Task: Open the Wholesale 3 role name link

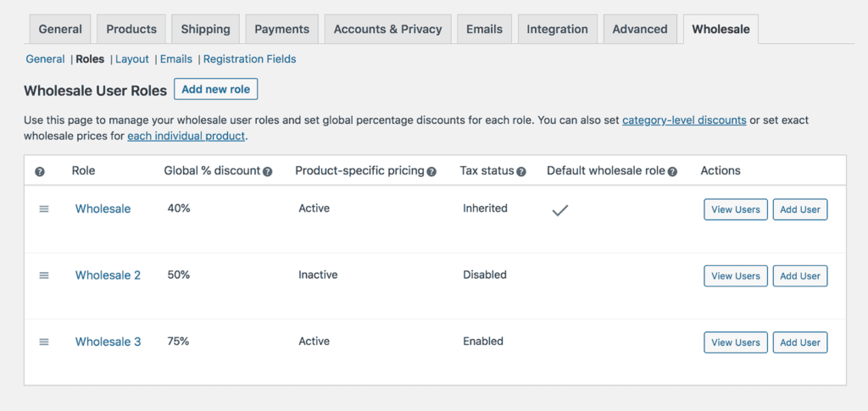Action: tap(108, 342)
